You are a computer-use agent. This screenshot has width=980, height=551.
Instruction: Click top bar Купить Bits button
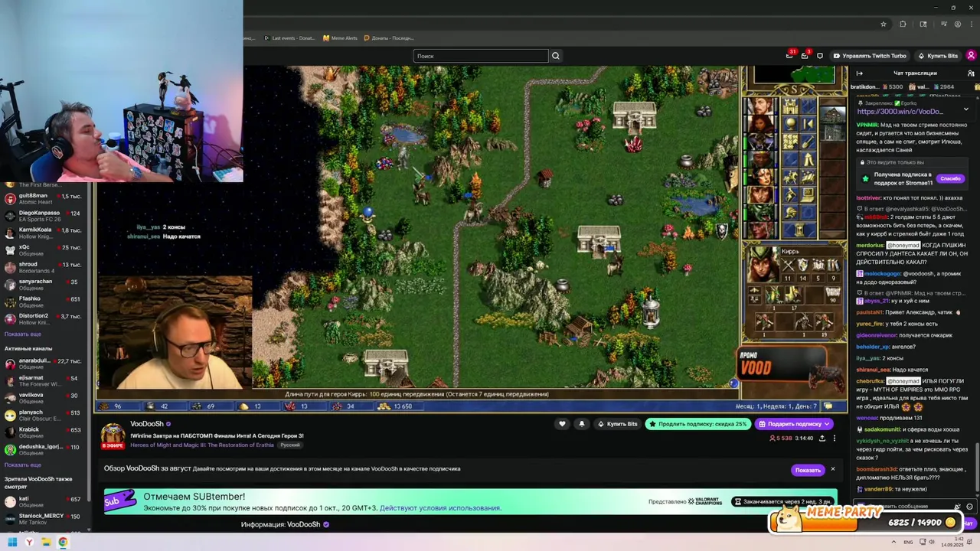[938, 56]
